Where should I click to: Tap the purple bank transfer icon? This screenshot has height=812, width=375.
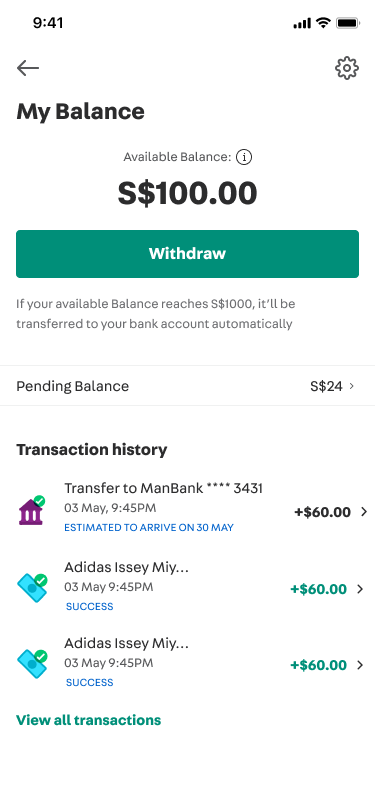(32, 510)
